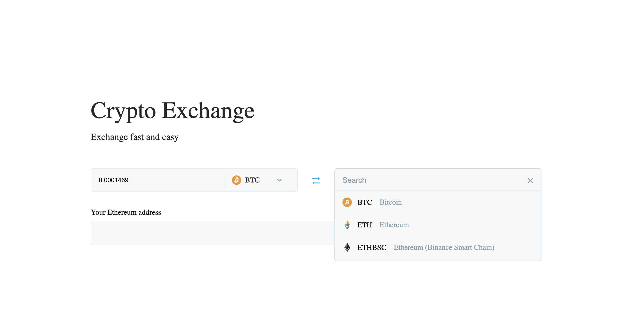Close the currency search dropdown with X
The width and height of the screenshot is (644, 333).
click(530, 181)
